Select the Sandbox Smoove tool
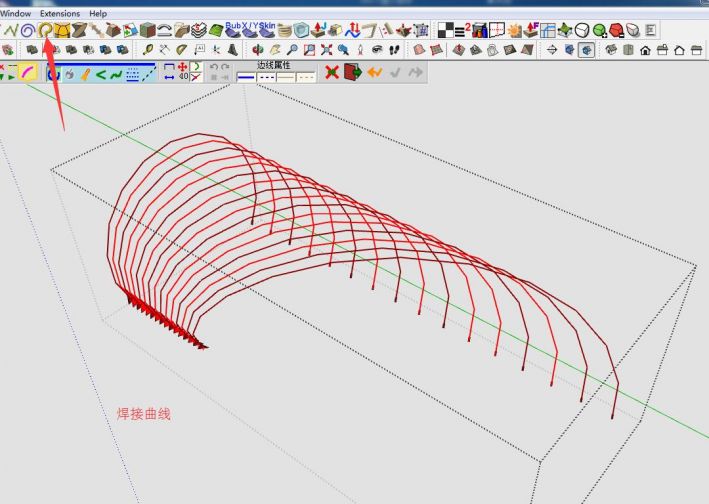Image resolution: width=709 pixels, height=504 pixels. pyautogui.click(x=458, y=49)
